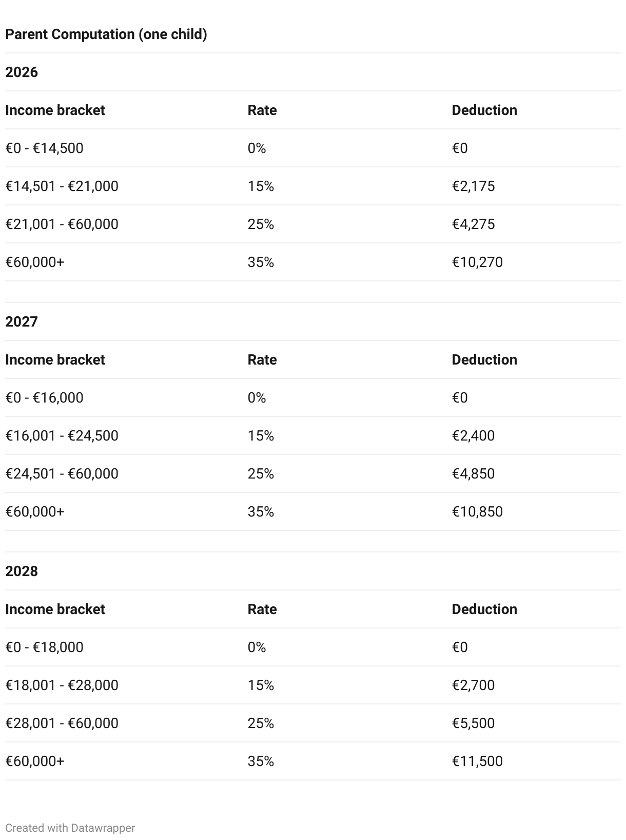
Task: Click the "Parent Computation (one child)" title
Action: (106, 34)
